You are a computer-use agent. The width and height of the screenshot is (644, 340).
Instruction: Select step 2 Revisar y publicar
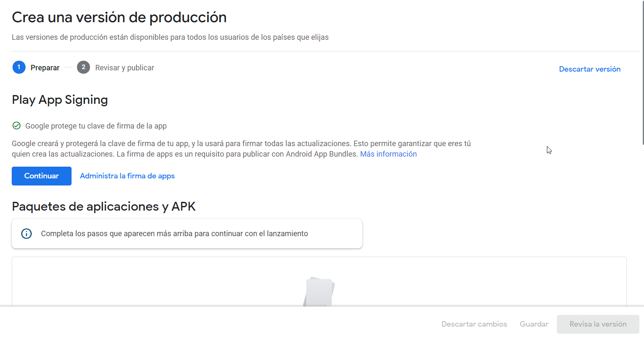click(115, 67)
